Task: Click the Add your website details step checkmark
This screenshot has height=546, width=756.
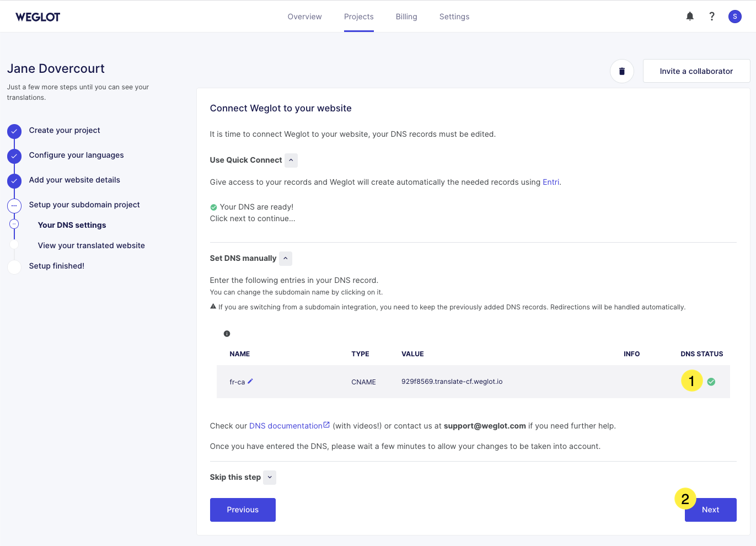Action: [14, 181]
